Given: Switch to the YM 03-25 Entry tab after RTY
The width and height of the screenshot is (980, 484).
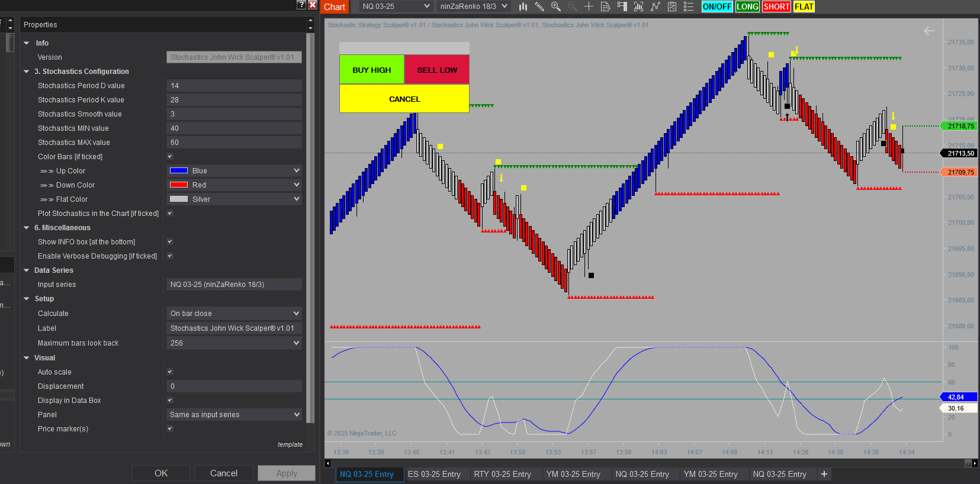Looking at the screenshot, I should 573,475.
